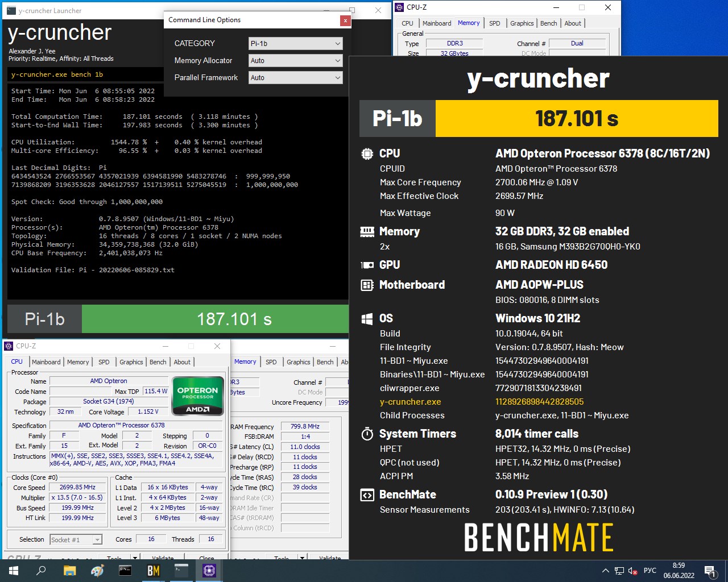Open the clock showing 8:59

[x=679, y=571]
